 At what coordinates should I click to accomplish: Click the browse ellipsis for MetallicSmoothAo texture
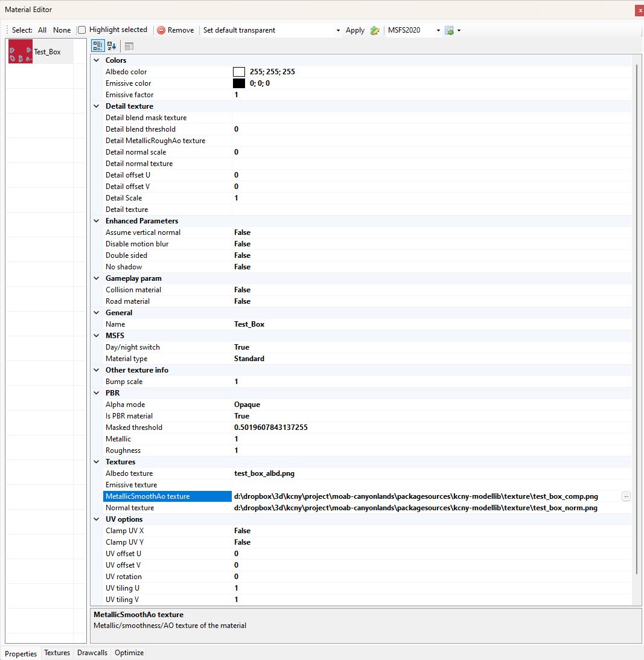tap(626, 496)
